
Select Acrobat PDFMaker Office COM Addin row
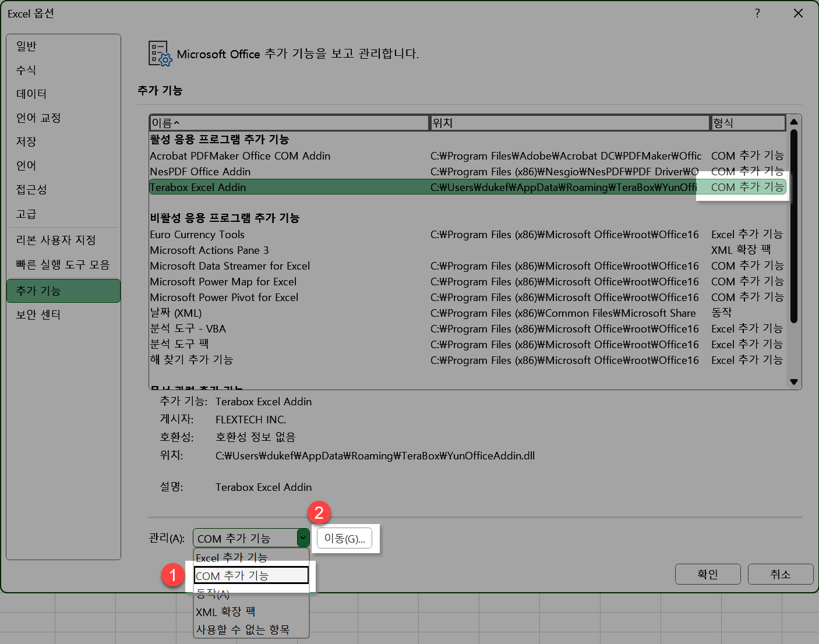(x=467, y=155)
